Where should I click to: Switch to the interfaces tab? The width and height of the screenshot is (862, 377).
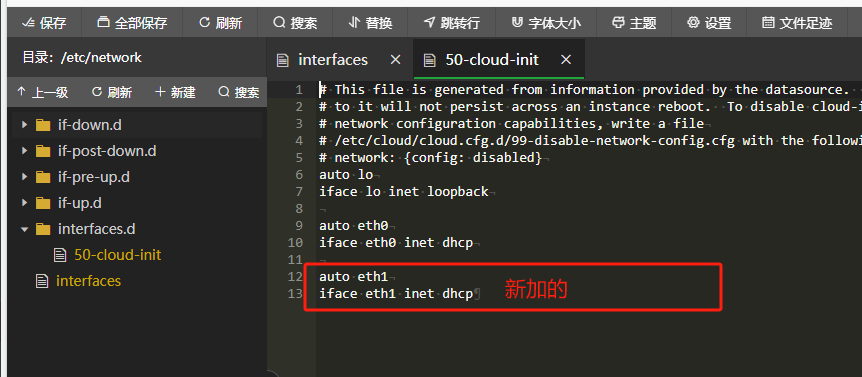[333, 60]
